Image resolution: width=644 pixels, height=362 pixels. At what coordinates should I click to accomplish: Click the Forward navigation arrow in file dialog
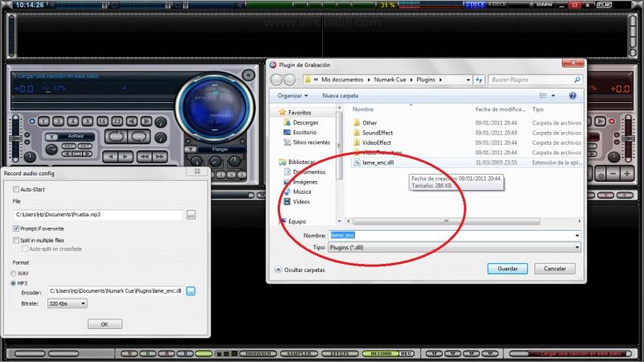tap(290, 80)
